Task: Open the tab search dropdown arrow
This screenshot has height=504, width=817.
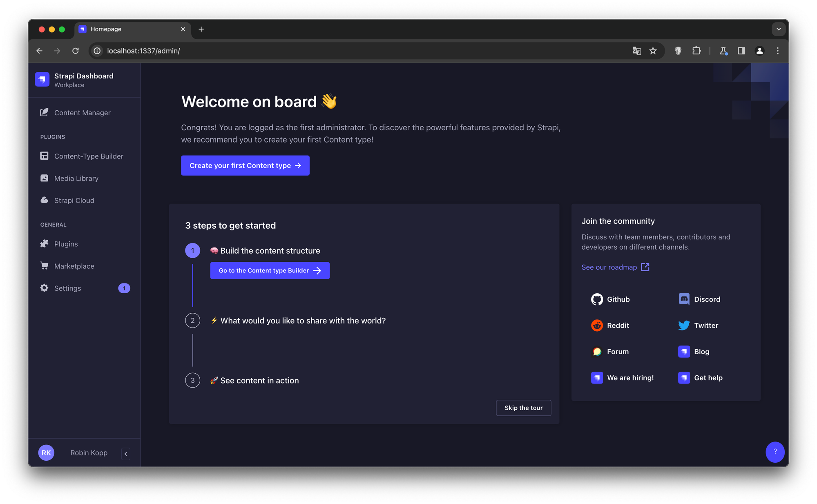Action: 779,29
